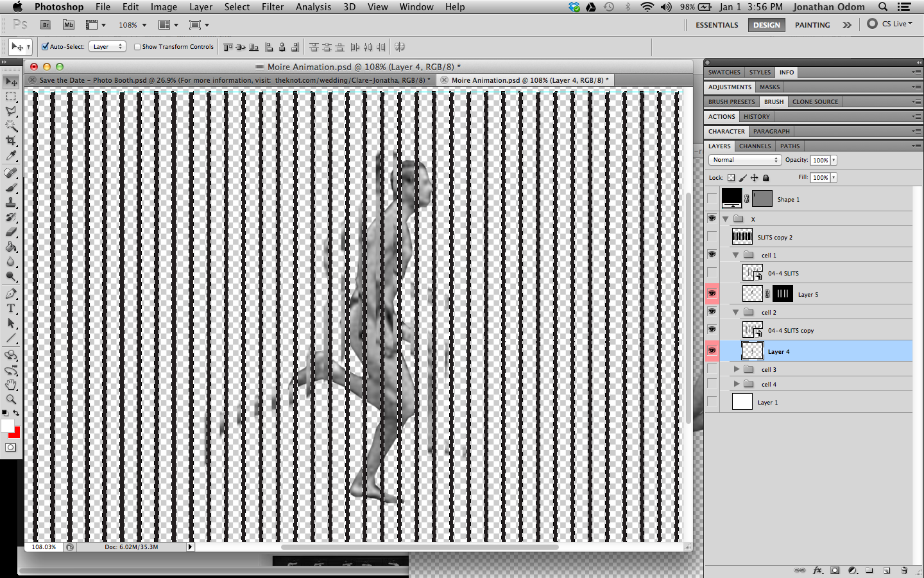Switch to the PAINTING workspace

coord(812,25)
